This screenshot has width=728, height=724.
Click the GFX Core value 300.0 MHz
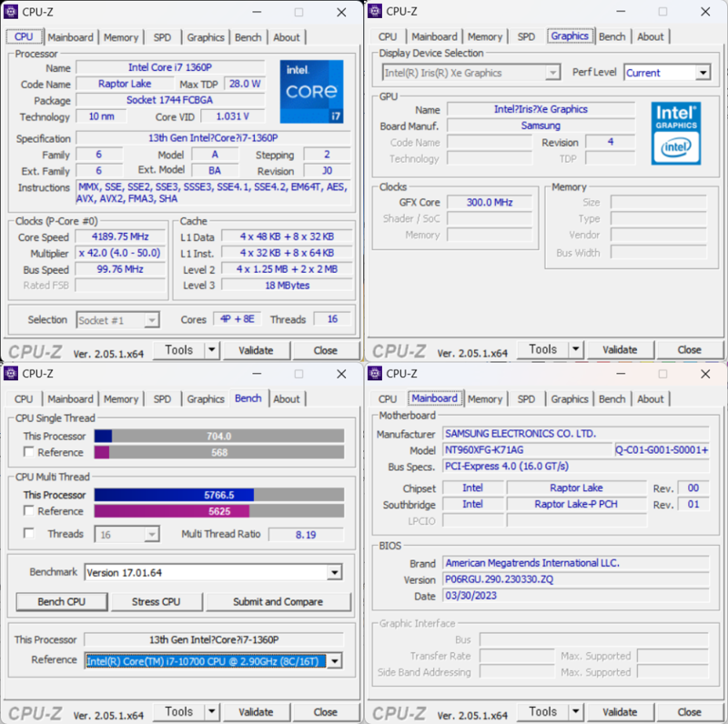490,202
